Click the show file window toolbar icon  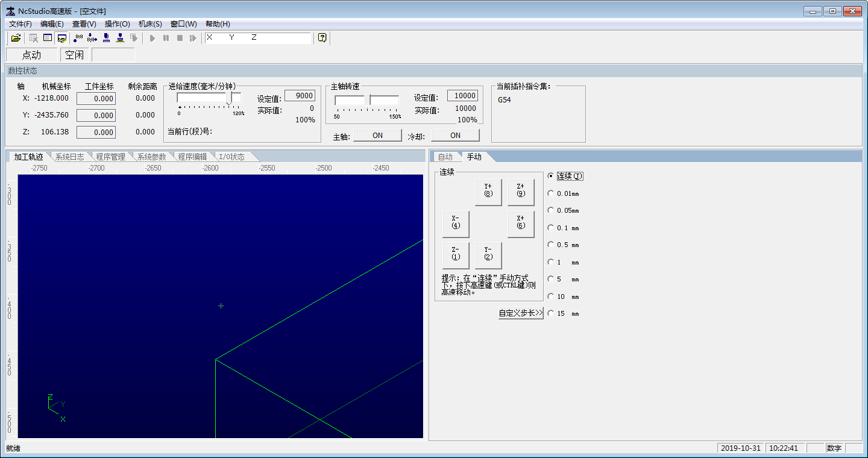click(48, 38)
